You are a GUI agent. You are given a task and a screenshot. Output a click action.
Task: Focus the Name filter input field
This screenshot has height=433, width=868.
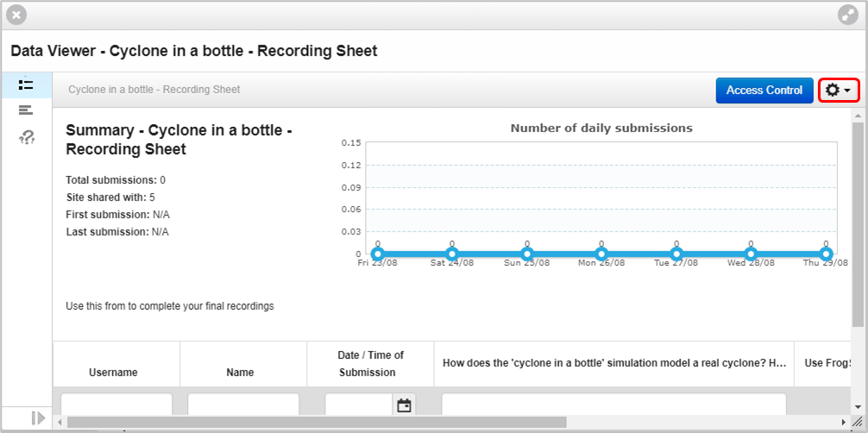243,405
